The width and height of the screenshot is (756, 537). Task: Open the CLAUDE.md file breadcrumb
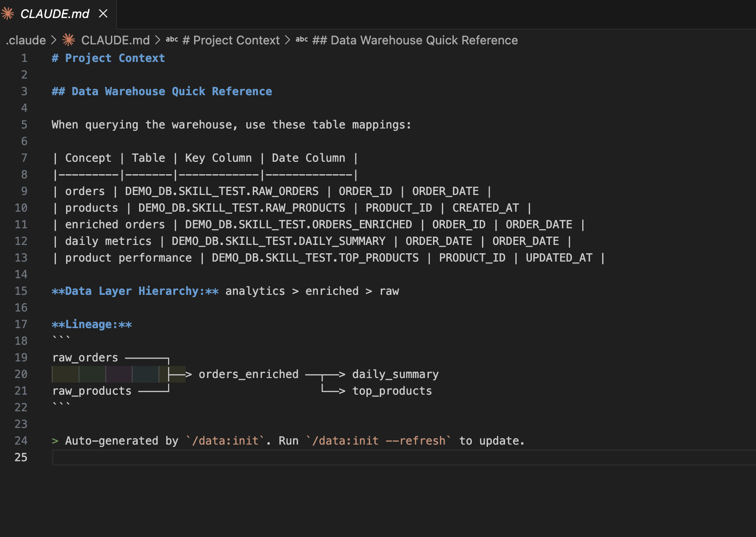[x=115, y=40]
